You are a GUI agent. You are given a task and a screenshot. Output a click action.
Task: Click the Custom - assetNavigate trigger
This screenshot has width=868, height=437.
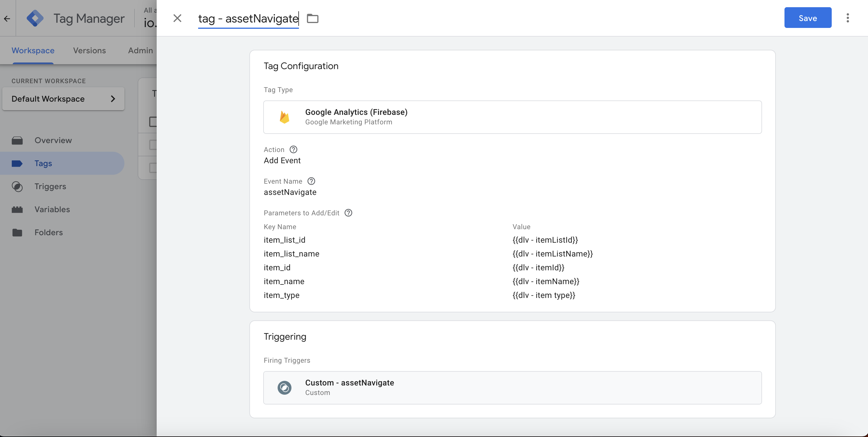coord(512,388)
